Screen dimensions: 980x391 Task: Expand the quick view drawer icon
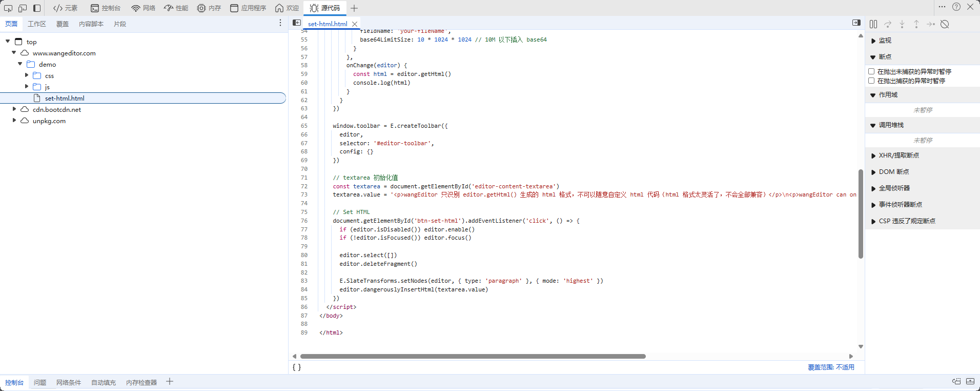coord(970,382)
